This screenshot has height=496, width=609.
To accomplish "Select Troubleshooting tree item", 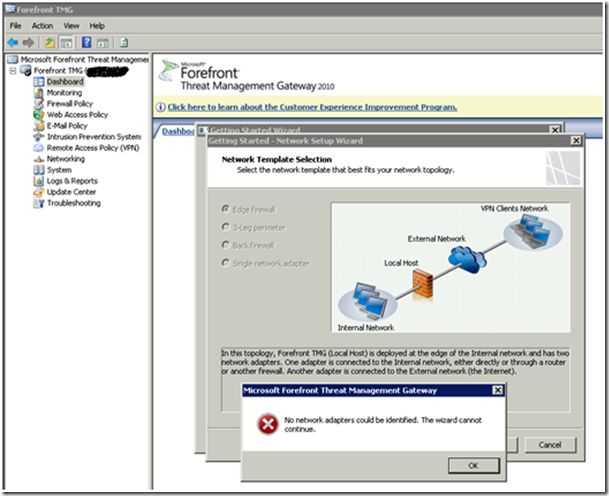I will pyautogui.click(x=74, y=203).
